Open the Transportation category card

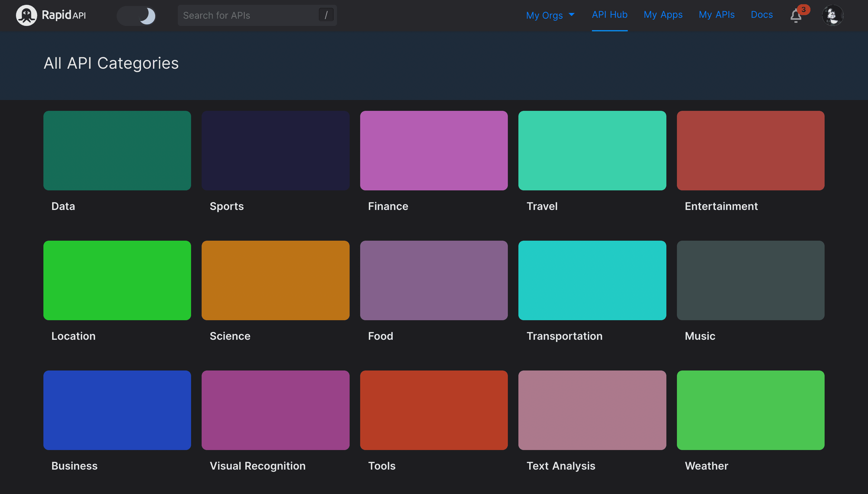coord(592,280)
